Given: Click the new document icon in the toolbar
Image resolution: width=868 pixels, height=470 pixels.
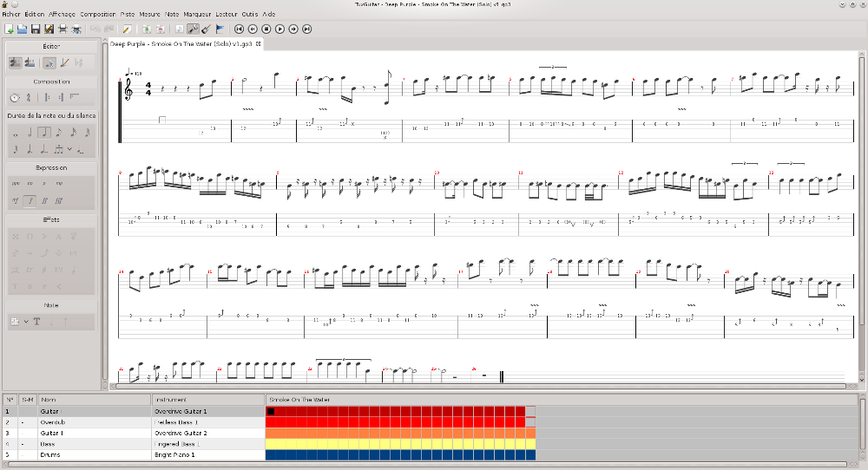Looking at the screenshot, I should click(x=9, y=29).
